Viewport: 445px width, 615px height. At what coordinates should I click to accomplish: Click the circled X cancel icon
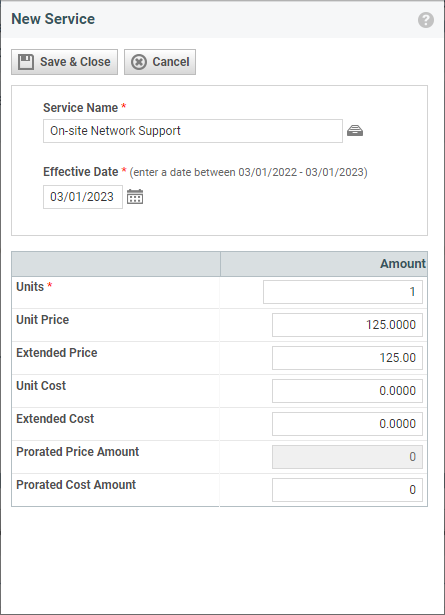tap(139, 62)
